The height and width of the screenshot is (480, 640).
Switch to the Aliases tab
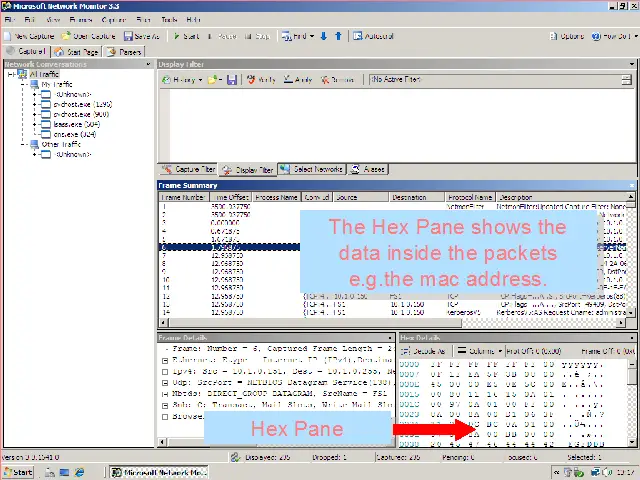coord(368,169)
